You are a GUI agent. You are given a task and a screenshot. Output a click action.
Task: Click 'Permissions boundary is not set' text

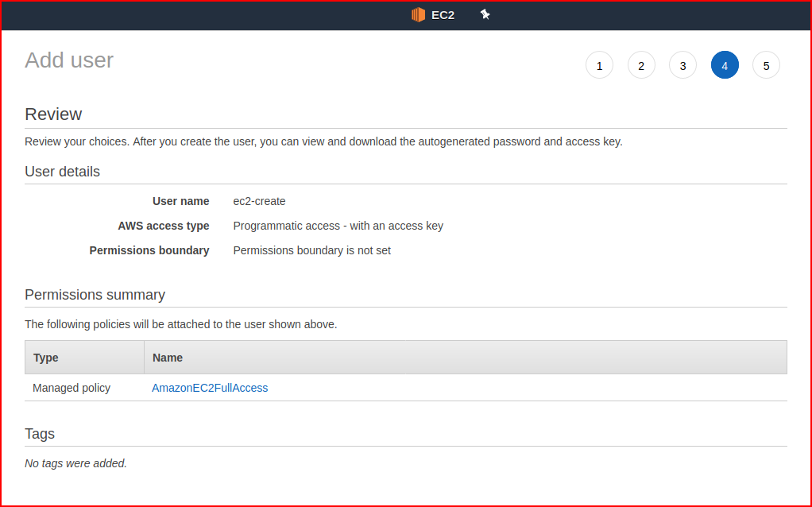pyautogui.click(x=311, y=250)
